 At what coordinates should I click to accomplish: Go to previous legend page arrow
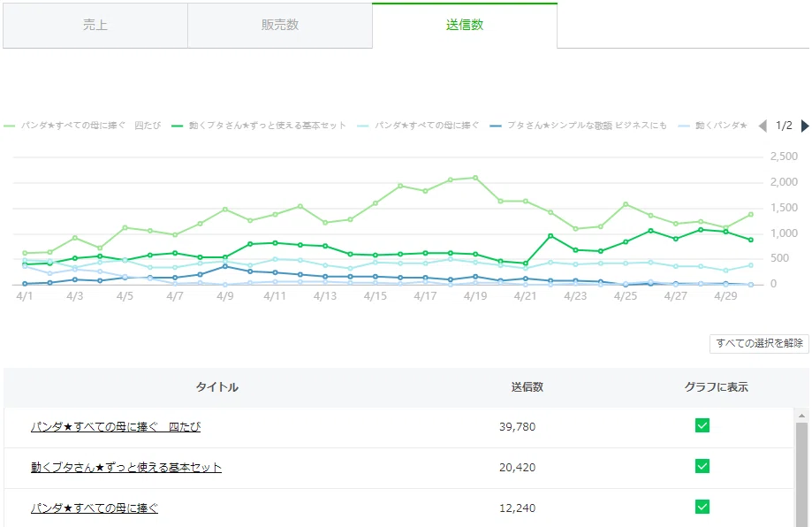pyautogui.click(x=763, y=126)
